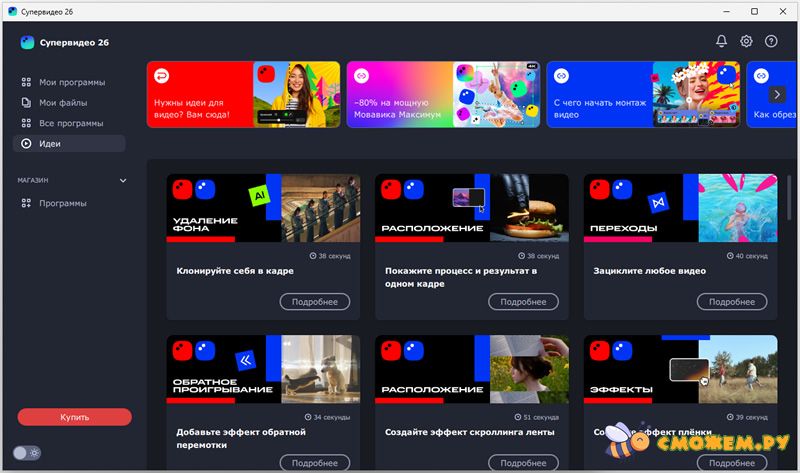Click the store Программы sidebar icon
The width and height of the screenshot is (800, 473).
(x=26, y=203)
